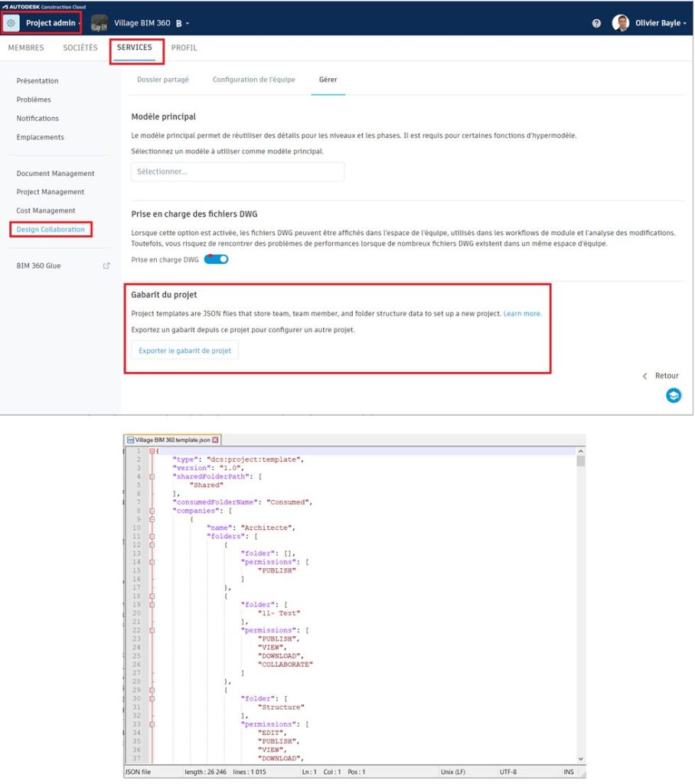The height and width of the screenshot is (784, 695).
Task: Select the SERVICES tab
Action: 135,47
